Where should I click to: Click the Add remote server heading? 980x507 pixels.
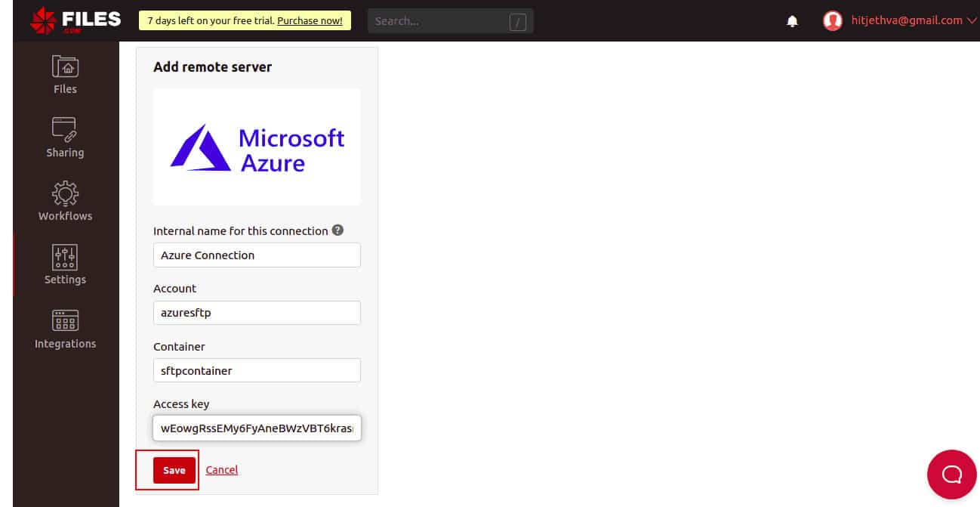212,66
